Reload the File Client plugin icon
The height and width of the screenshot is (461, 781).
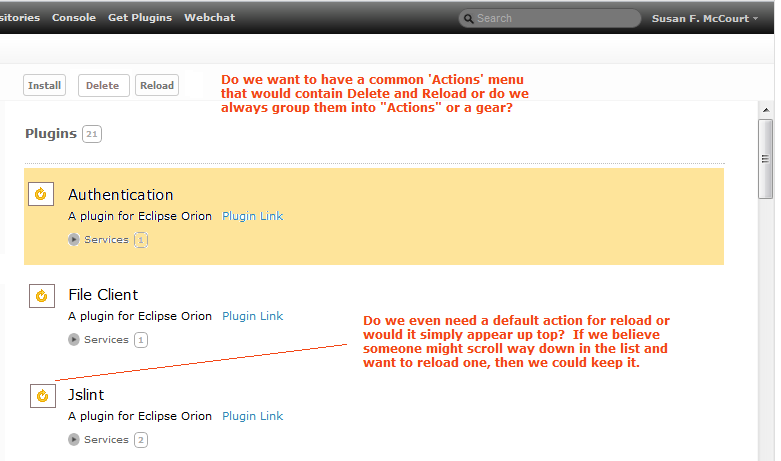42,296
